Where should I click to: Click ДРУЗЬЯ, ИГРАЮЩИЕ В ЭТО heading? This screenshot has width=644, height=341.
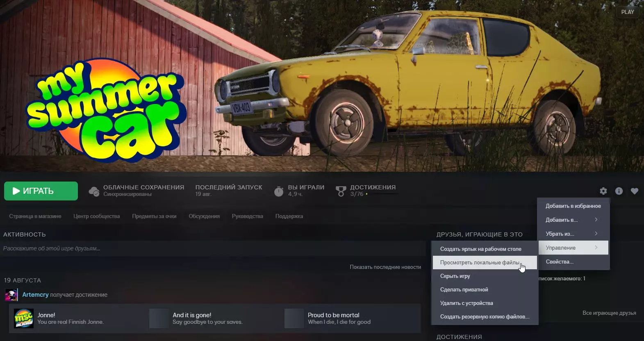(480, 234)
